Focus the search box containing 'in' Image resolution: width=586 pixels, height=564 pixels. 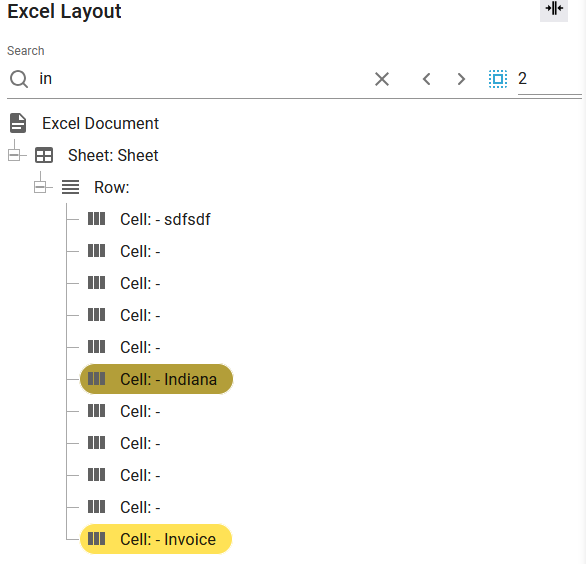pyautogui.click(x=202, y=79)
